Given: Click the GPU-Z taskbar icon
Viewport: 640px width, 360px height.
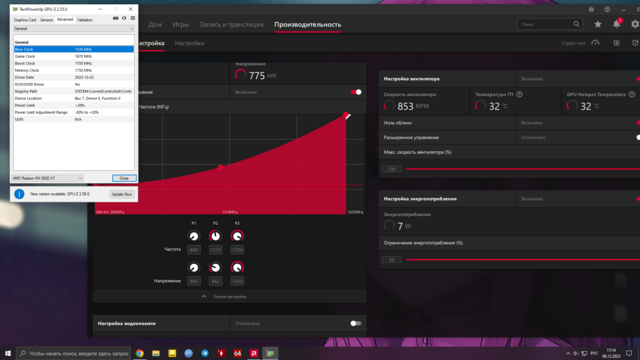Looking at the screenshot, I should (270, 353).
